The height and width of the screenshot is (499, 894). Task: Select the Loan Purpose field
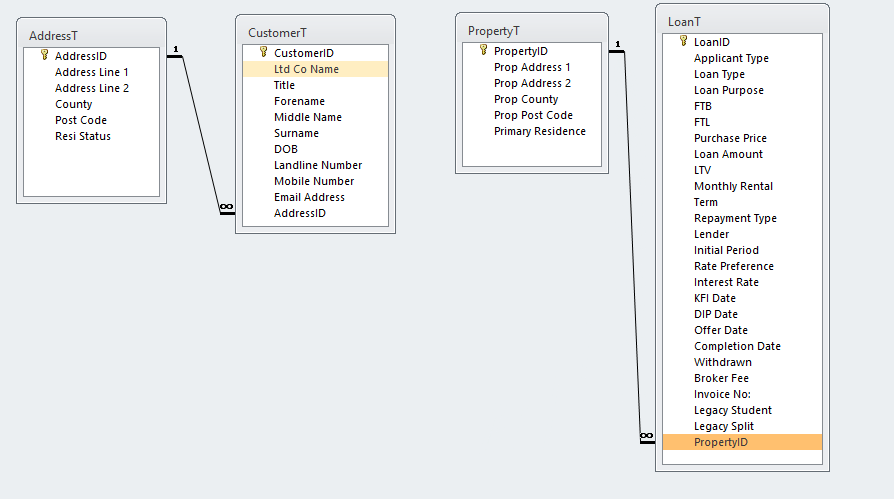coord(742,90)
